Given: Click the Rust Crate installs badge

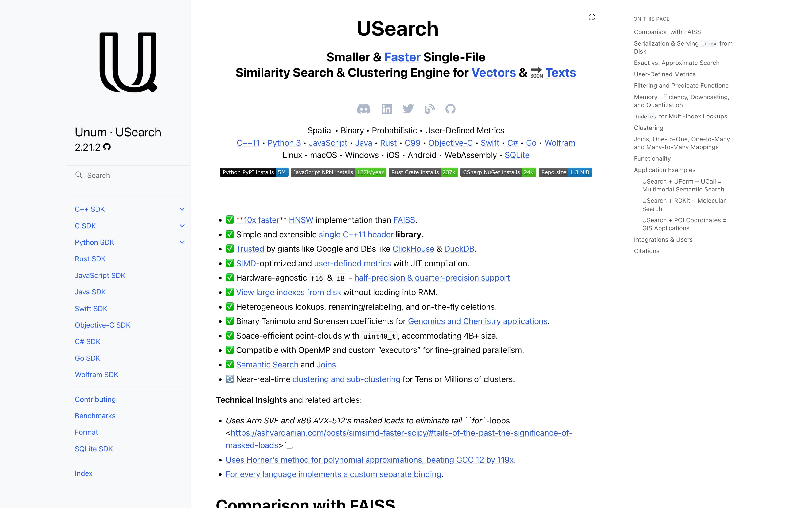Looking at the screenshot, I should click(423, 172).
